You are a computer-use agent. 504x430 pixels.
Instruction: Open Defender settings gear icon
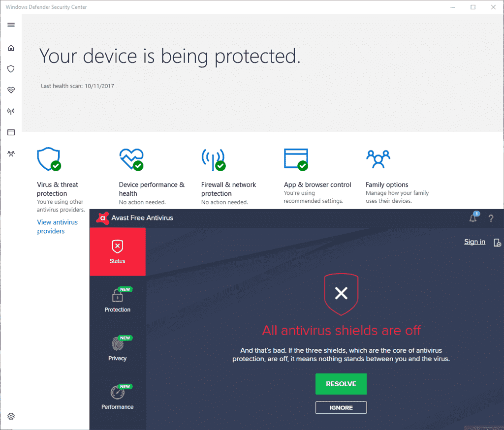[x=11, y=416]
